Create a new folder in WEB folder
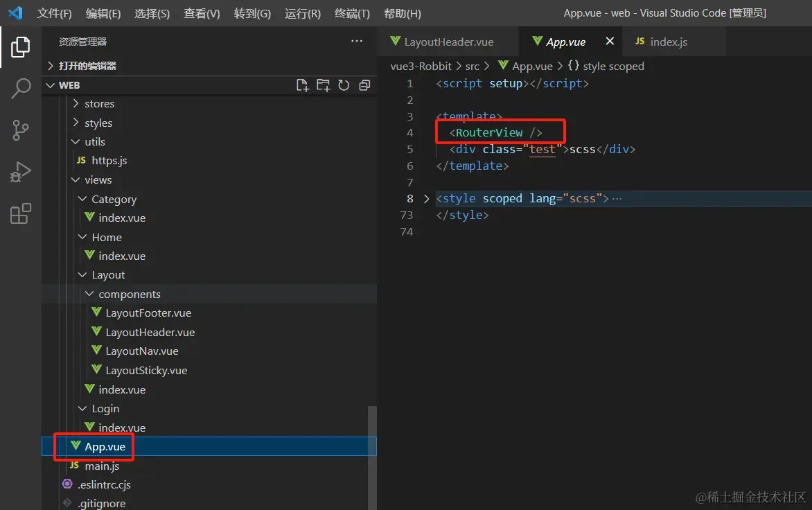The height and width of the screenshot is (510, 812). coord(323,85)
